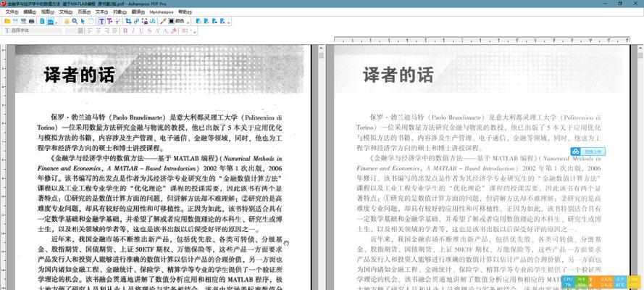Toggle the active Text edit tool
Viewport: 644px width, 290px height.
pyautogui.click(x=101, y=21)
